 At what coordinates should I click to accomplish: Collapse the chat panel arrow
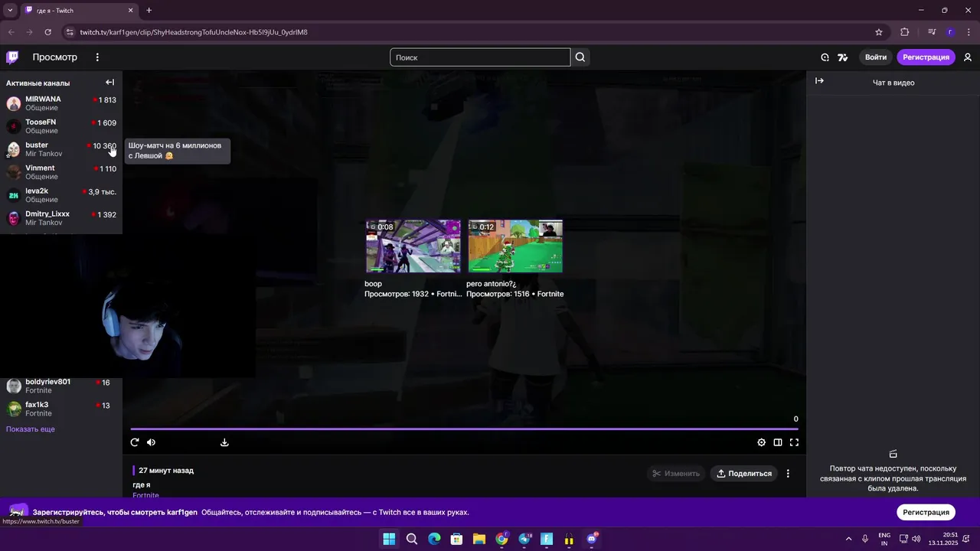(819, 81)
